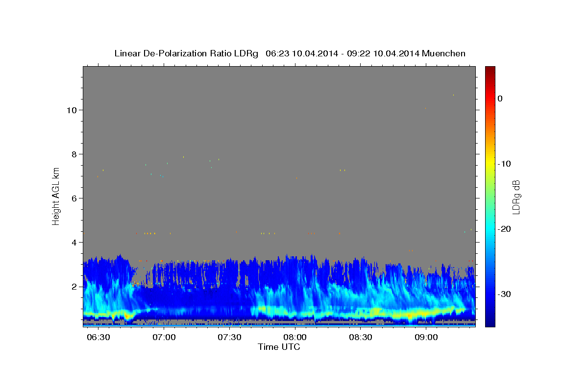Click the 06:30 time tick label

coord(98,338)
